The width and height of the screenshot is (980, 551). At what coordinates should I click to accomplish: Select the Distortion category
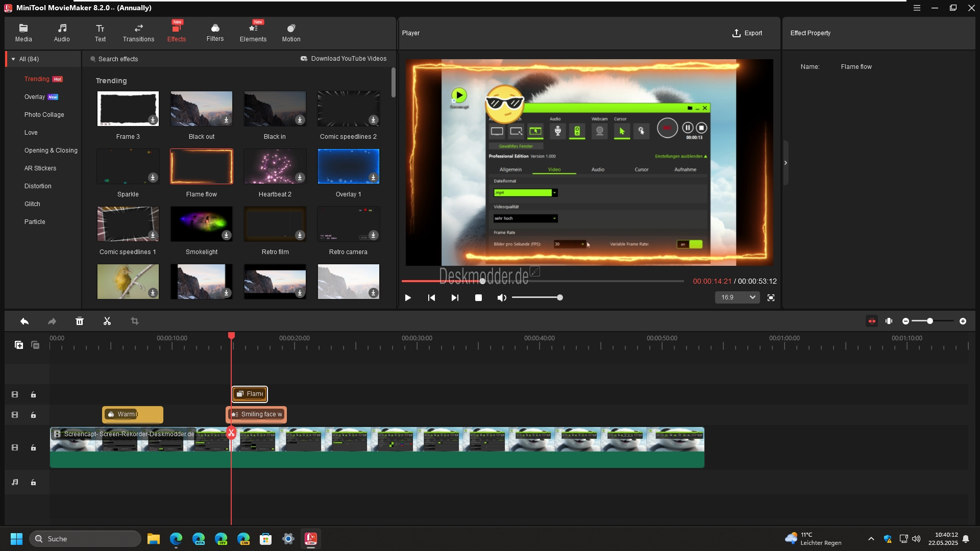pos(38,186)
